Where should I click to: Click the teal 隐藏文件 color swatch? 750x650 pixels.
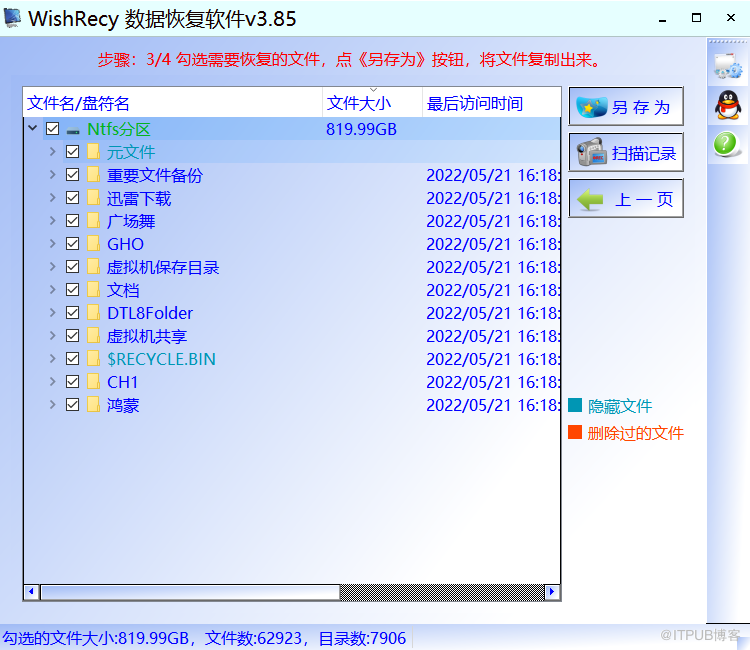pyautogui.click(x=575, y=406)
